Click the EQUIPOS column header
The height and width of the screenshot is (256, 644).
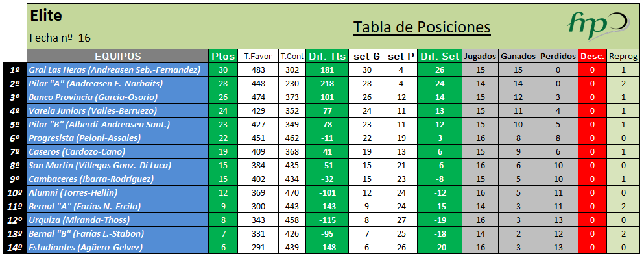[x=118, y=57]
